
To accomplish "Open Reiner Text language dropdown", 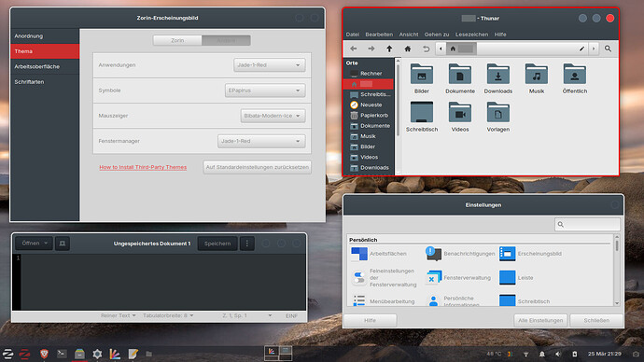I will pos(118,315).
